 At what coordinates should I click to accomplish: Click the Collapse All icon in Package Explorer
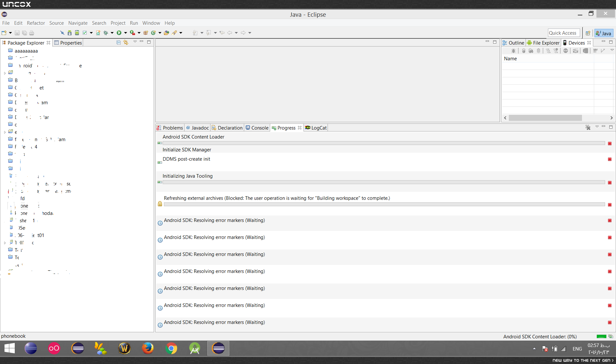(x=118, y=42)
